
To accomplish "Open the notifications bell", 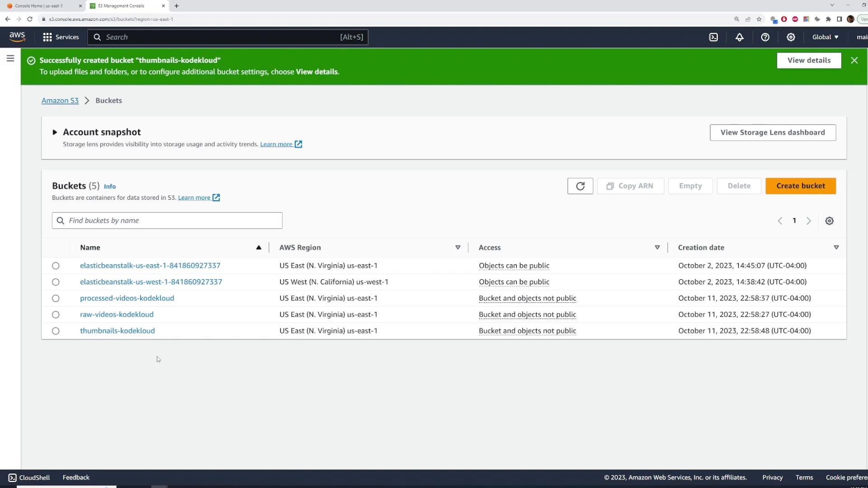I will tap(739, 37).
